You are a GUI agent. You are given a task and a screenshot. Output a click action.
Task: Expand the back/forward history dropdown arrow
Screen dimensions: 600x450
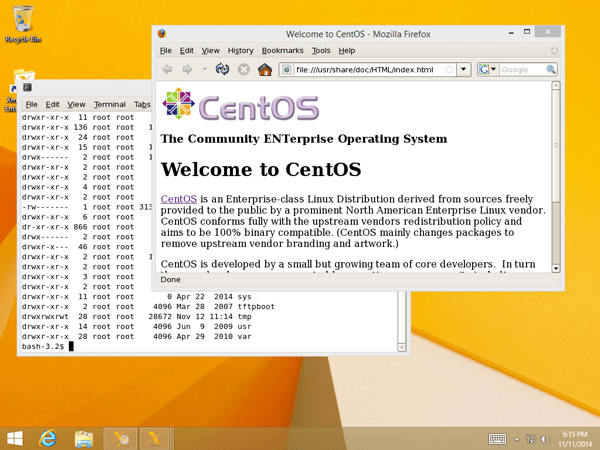204,69
